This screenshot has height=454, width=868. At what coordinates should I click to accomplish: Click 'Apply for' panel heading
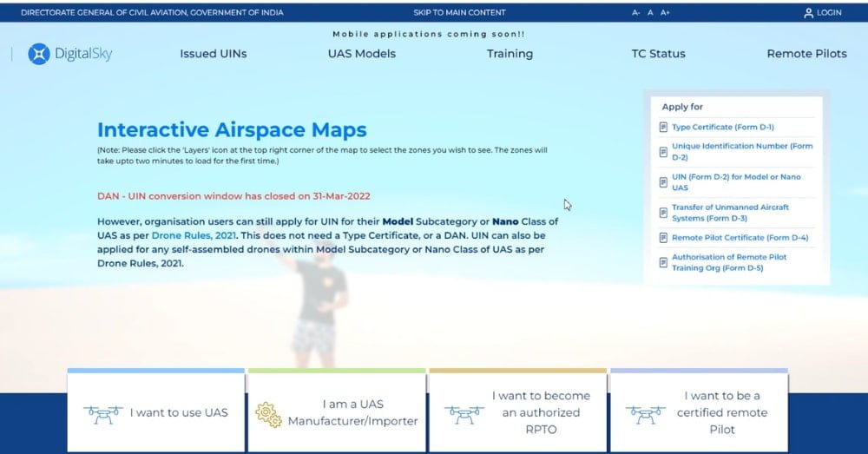click(682, 107)
